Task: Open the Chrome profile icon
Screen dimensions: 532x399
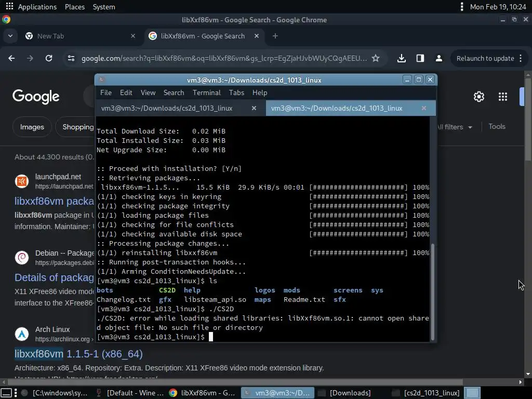Action: 438,58
